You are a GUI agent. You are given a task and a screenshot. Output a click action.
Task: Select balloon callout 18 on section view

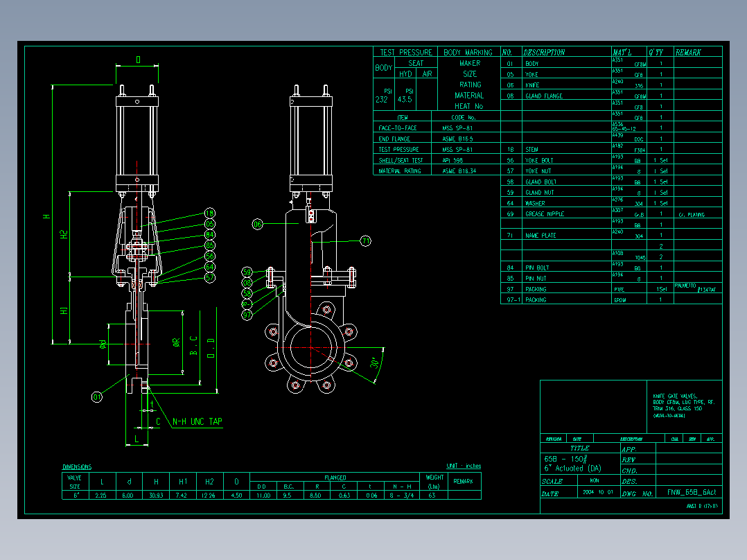(209, 213)
